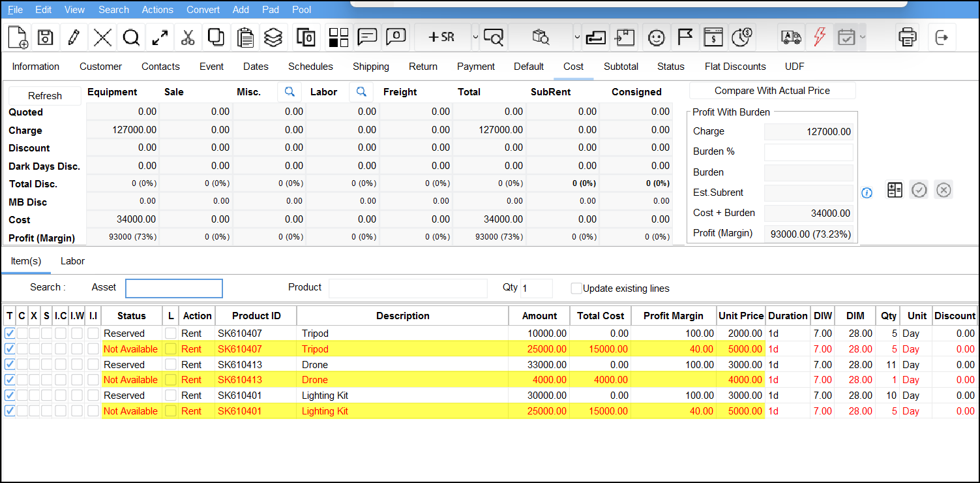980x483 pixels.
Task: Open dropdown arrow next to calendar check icon
Action: coord(863,37)
